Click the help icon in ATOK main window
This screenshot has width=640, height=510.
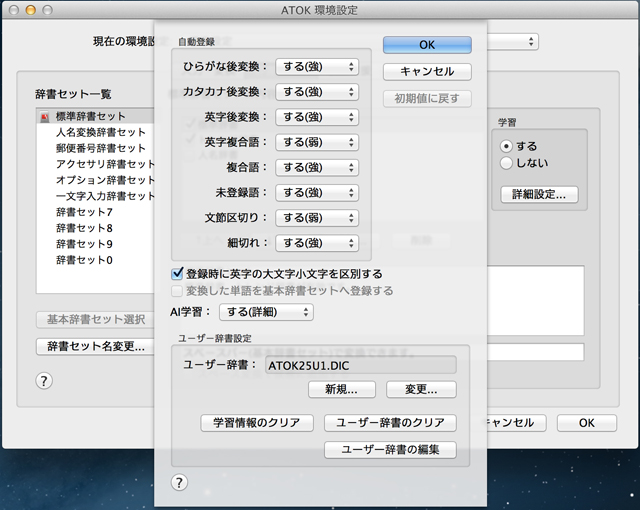(x=44, y=381)
